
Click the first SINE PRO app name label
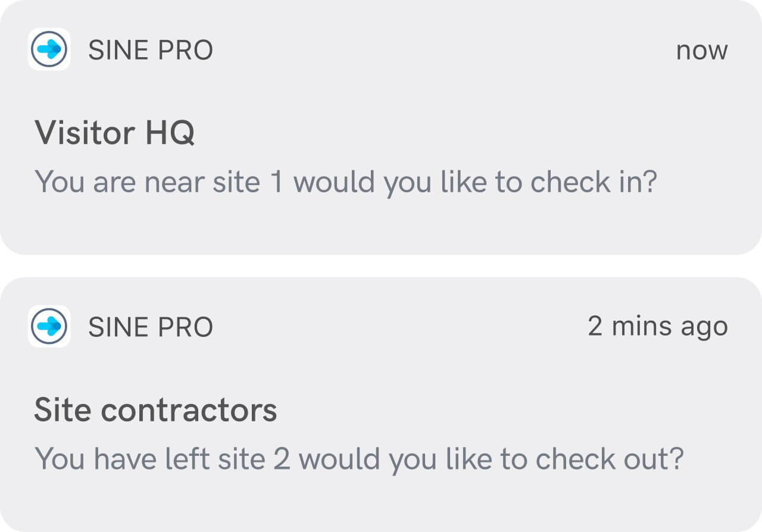(151, 49)
